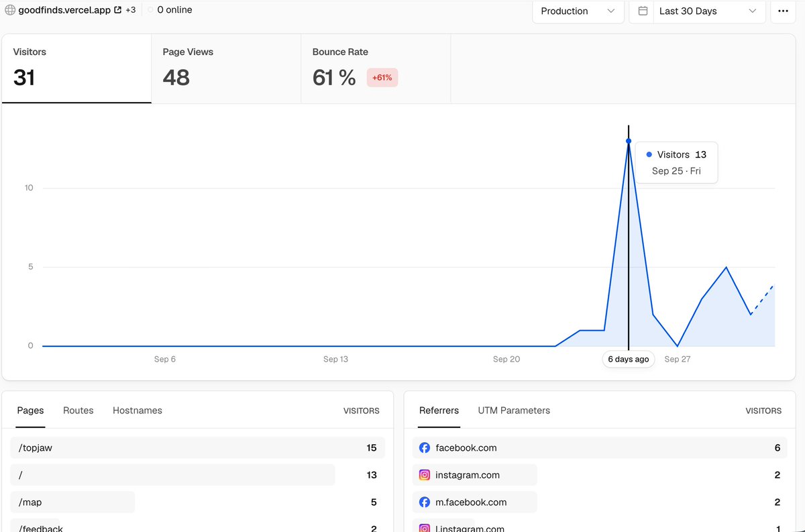Click the globe icon beside goodfinds.vercel.app
The height and width of the screenshot is (532, 805).
pos(10,10)
